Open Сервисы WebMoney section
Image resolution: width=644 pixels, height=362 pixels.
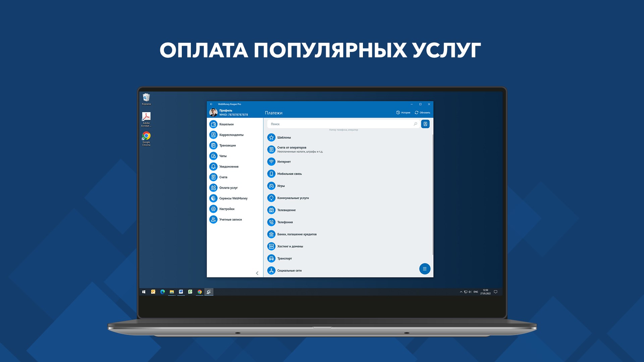point(233,198)
